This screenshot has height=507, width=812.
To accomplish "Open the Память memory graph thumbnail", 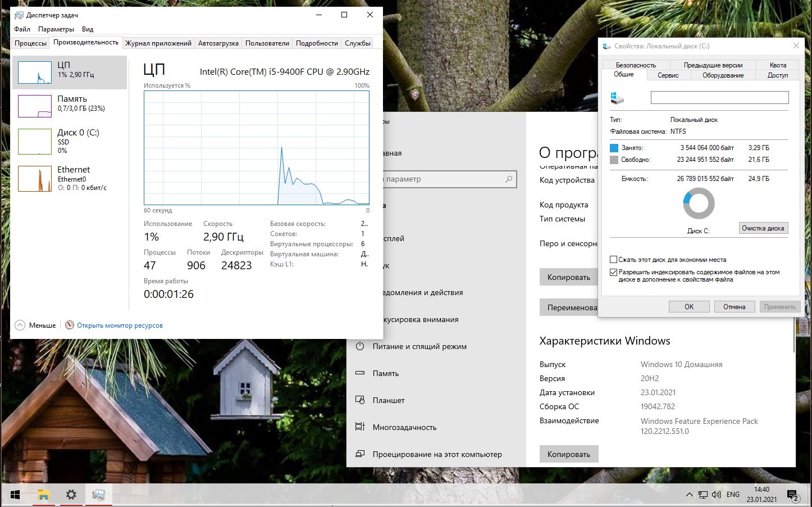I will point(35,106).
